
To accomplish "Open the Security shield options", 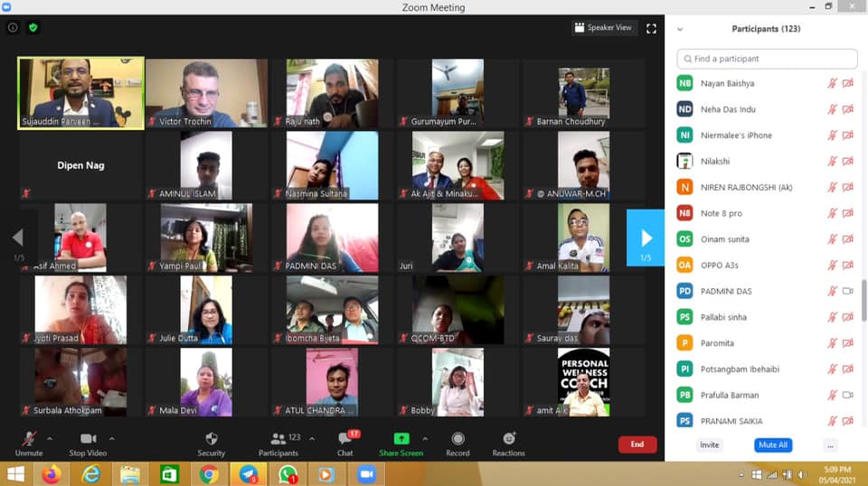I will coord(211,439).
